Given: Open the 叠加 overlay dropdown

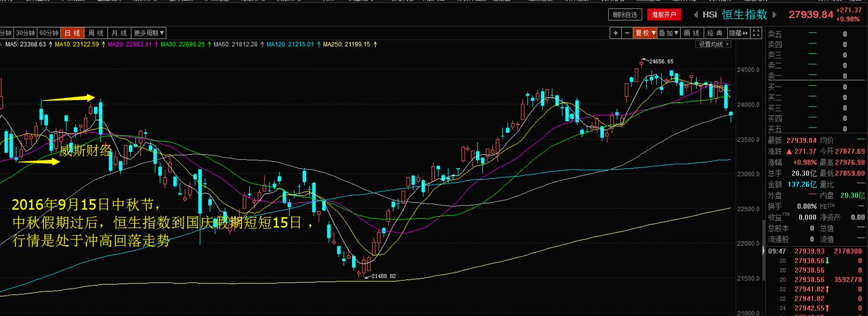Looking at the screenshot, I should (668, 33).
